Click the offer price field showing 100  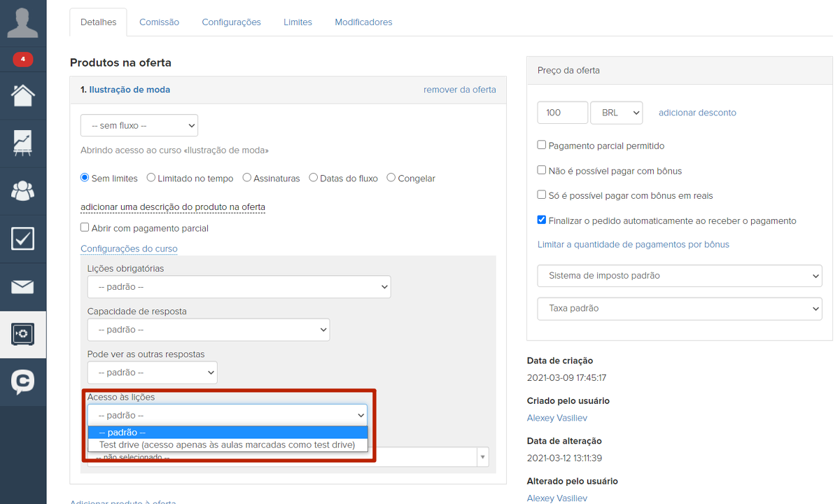[562, 113]
